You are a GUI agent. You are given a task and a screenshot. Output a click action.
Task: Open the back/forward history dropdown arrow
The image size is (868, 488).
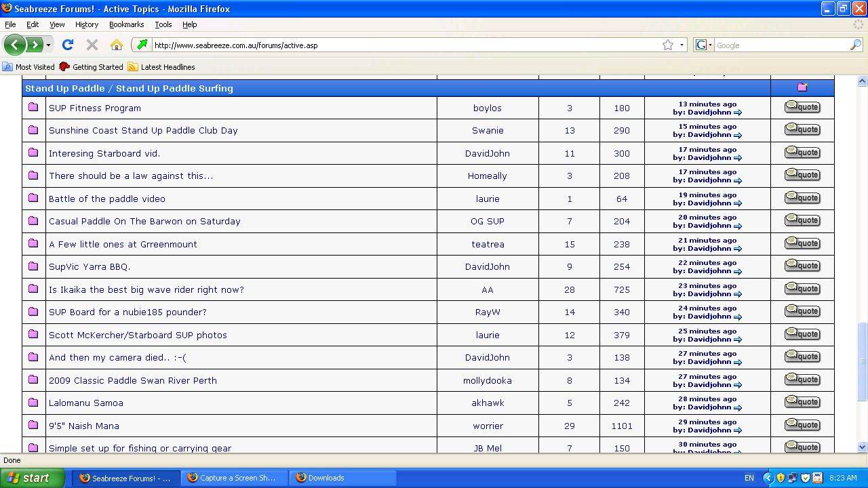pos(48,45)
